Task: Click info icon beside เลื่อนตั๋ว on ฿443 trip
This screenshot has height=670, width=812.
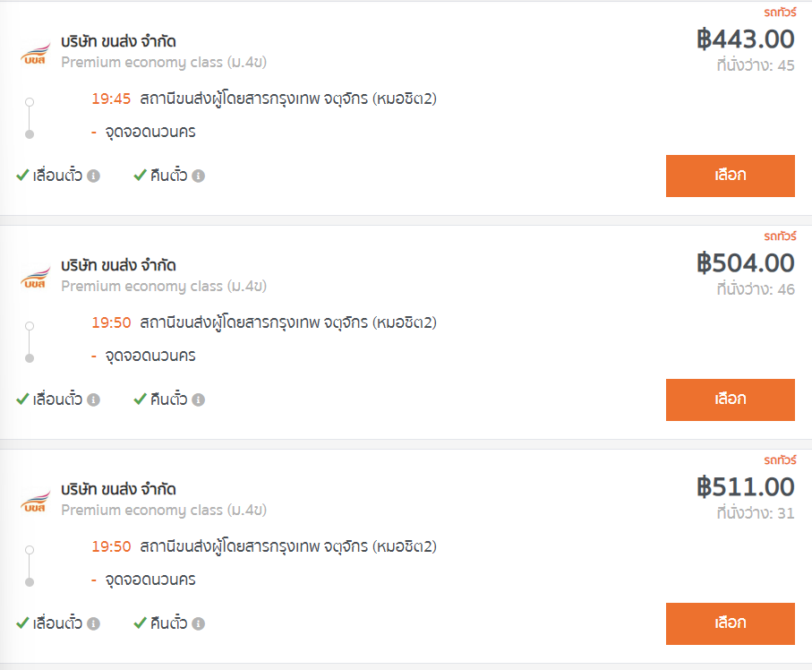Action: pyautogui.click(x=93, y=176)
